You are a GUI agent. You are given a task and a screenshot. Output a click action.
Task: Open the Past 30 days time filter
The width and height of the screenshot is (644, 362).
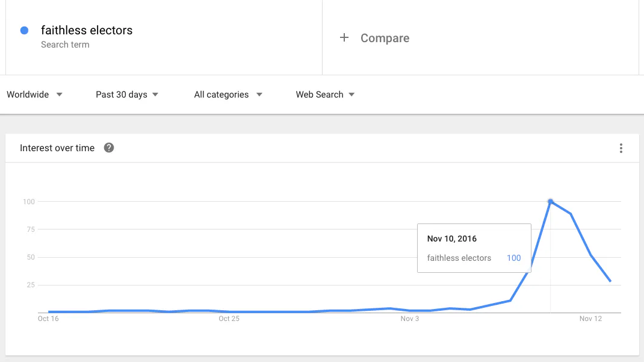(127, 95)
